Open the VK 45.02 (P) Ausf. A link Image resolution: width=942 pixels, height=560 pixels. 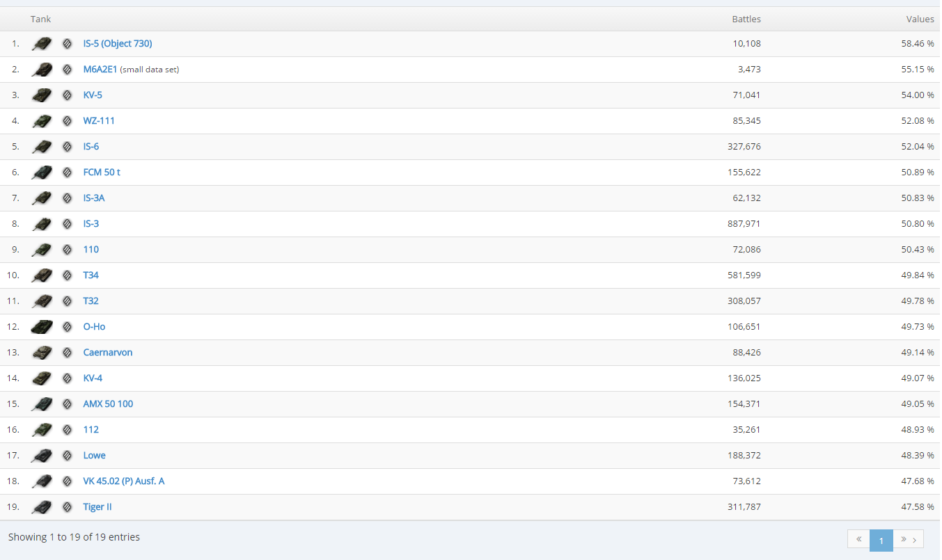coord(124,481)
